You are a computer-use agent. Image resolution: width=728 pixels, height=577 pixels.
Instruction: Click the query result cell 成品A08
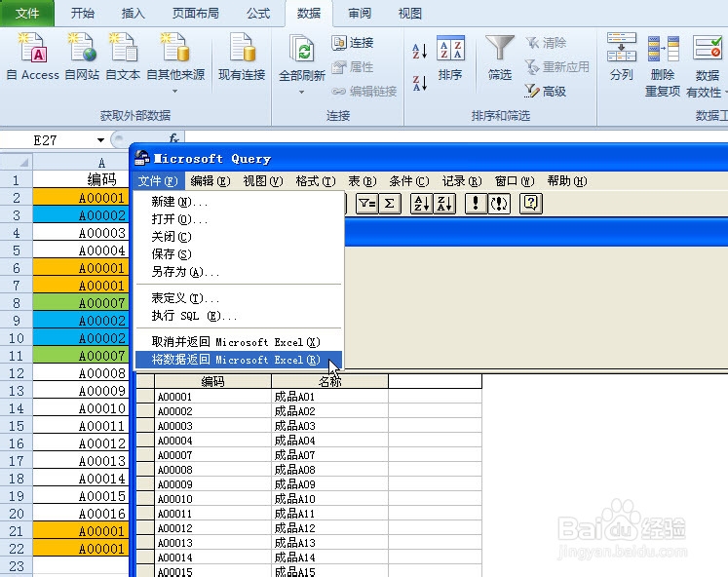pyautogui.click(x=329, y=470)
